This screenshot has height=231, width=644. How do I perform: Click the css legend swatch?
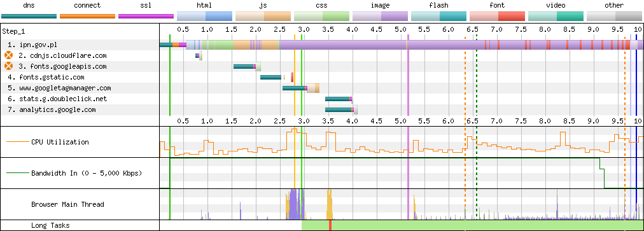[321, 16]
